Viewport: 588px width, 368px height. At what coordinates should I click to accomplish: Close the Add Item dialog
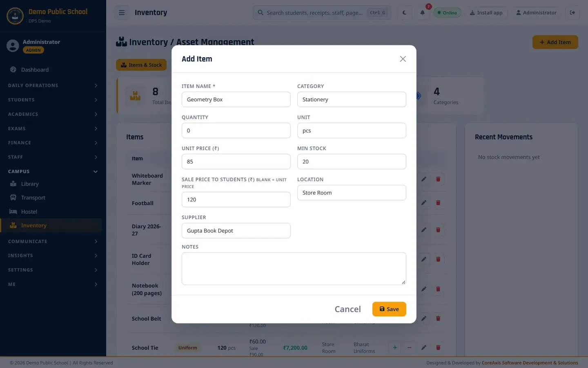pyautogui.click(x=403, y=59)
